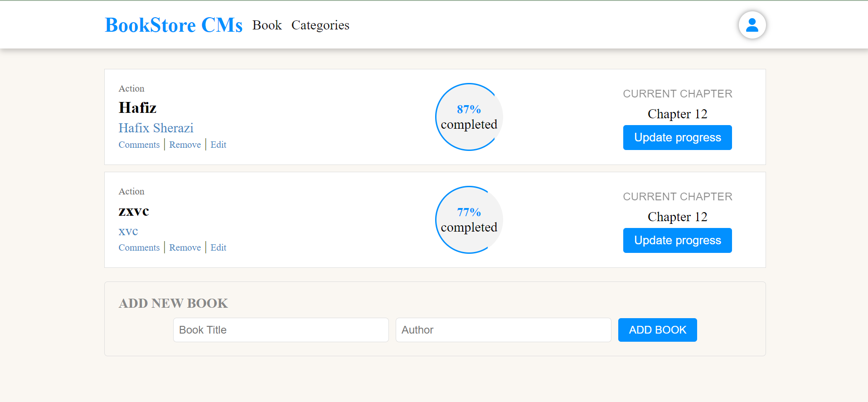Click Remove under Hafiz

coord(185,145)
